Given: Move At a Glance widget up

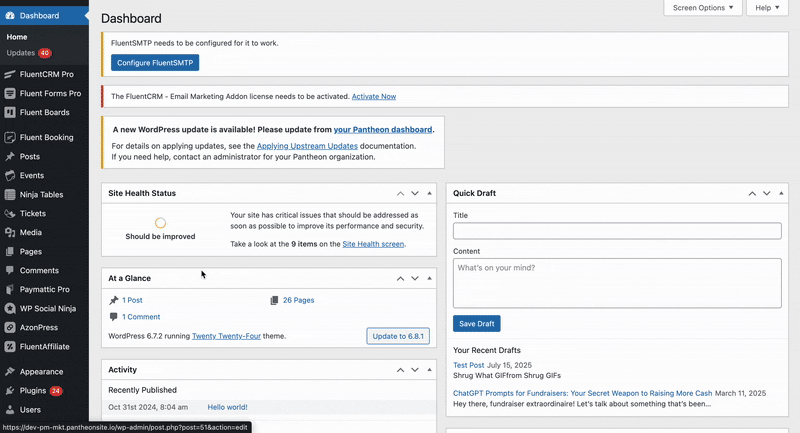Looking at the screenshot, I should tap(401, 278).
